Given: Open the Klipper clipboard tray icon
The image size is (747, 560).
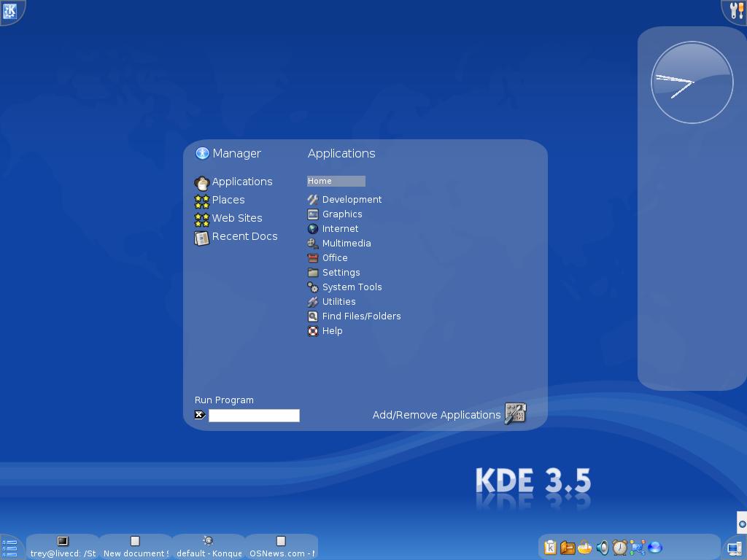Looking at the screenshot, I should coord(550,548).
